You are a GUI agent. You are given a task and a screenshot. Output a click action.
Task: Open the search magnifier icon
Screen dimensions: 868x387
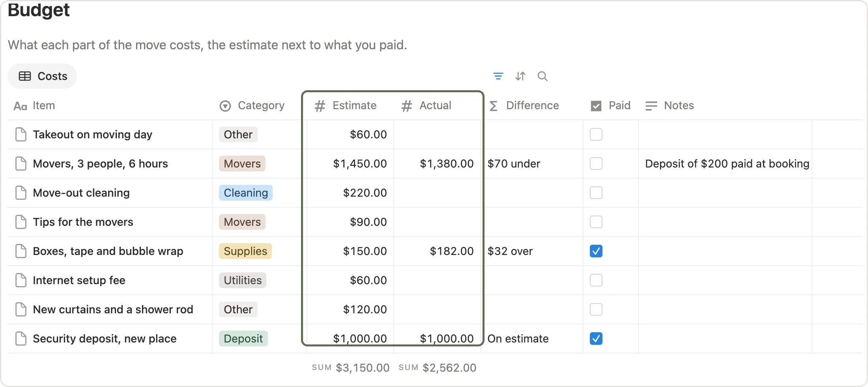pyautogui.click(x=542, y=76)
